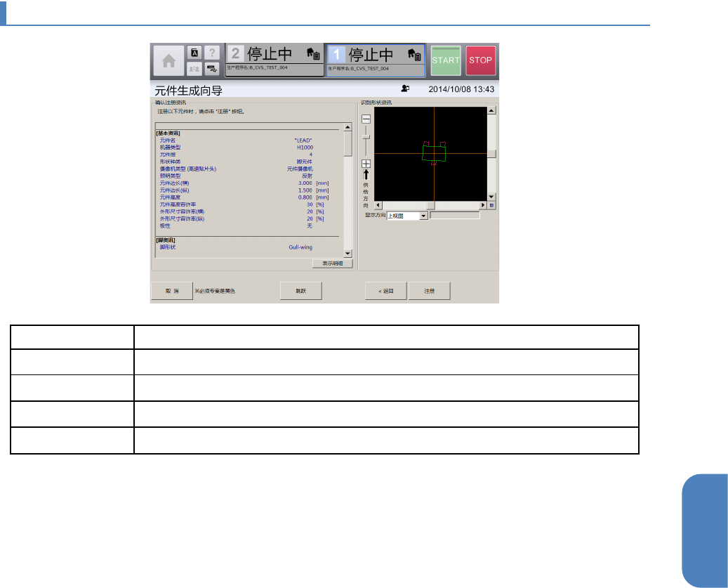The width and height of the screenshot is (728, 588).
Task: Click the 表示明细 show details button
Action: click(x=332, y=263)
